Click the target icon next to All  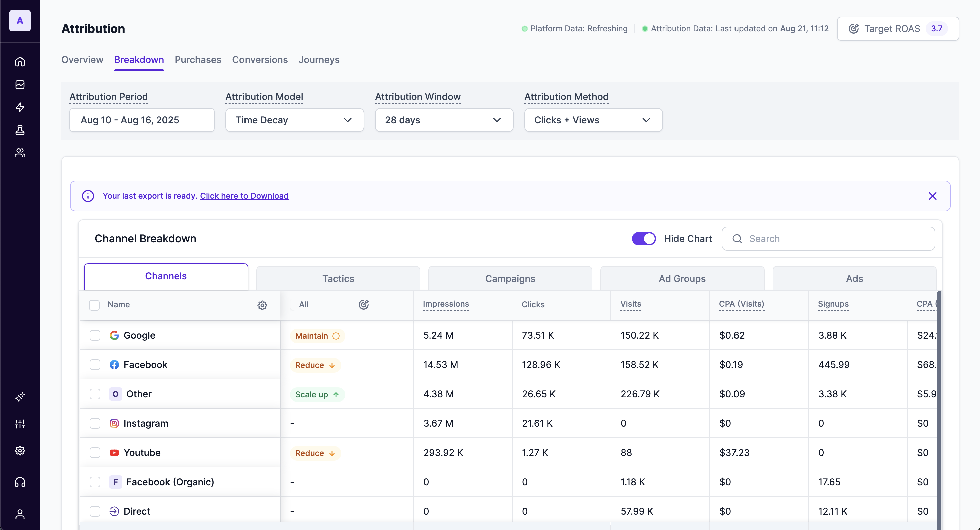pos(363,305)
